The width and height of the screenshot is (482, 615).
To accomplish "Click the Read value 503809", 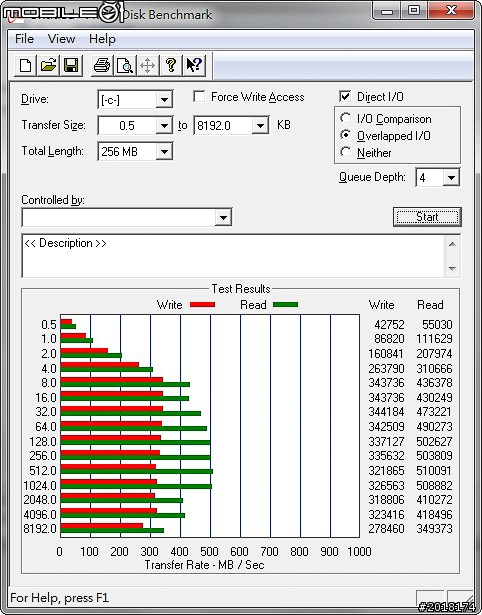I will coord(434,456).
